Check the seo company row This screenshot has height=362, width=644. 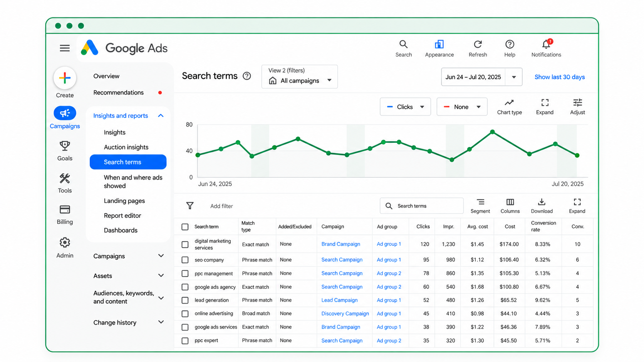coord(185,260)
